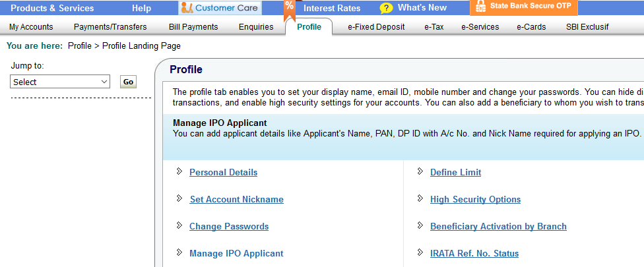Click the Go button
The width and height of the screenshot is (644, 267).
pyautogui.click(x=128, y=82)
